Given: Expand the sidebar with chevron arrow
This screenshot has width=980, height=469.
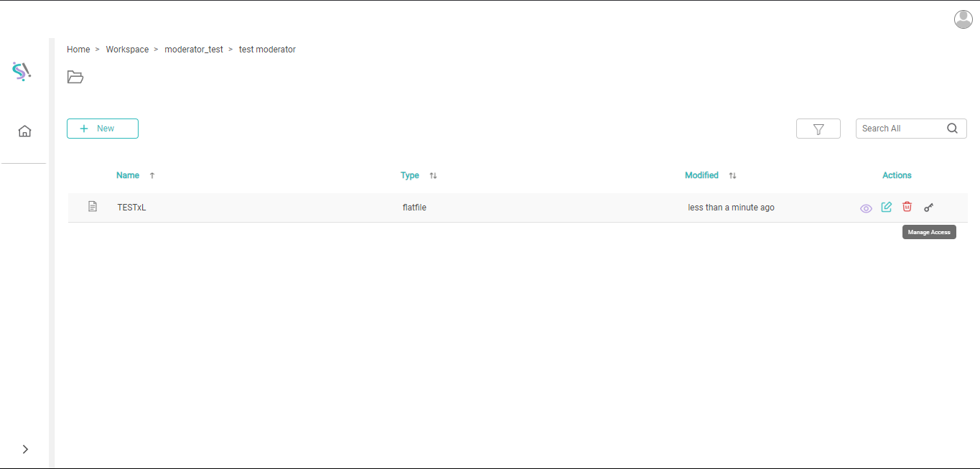Looking at the screenshot, I should click(x=25, y=449).
